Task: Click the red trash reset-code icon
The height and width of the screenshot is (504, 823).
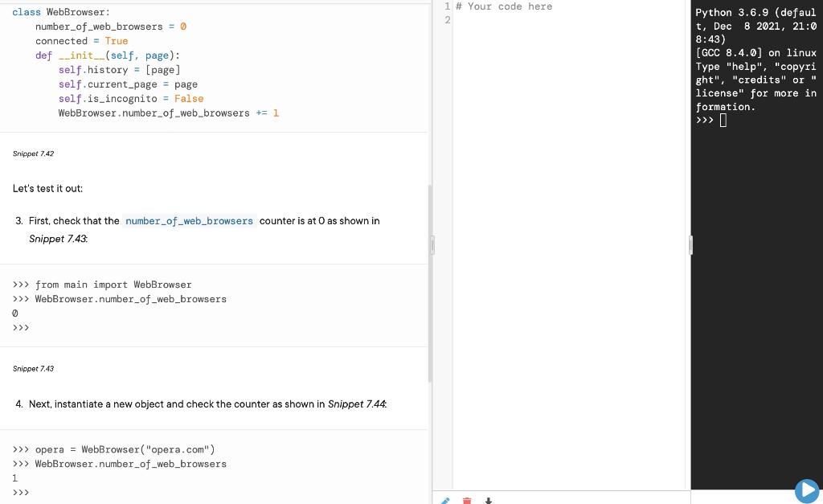Action: click(467, 501)
